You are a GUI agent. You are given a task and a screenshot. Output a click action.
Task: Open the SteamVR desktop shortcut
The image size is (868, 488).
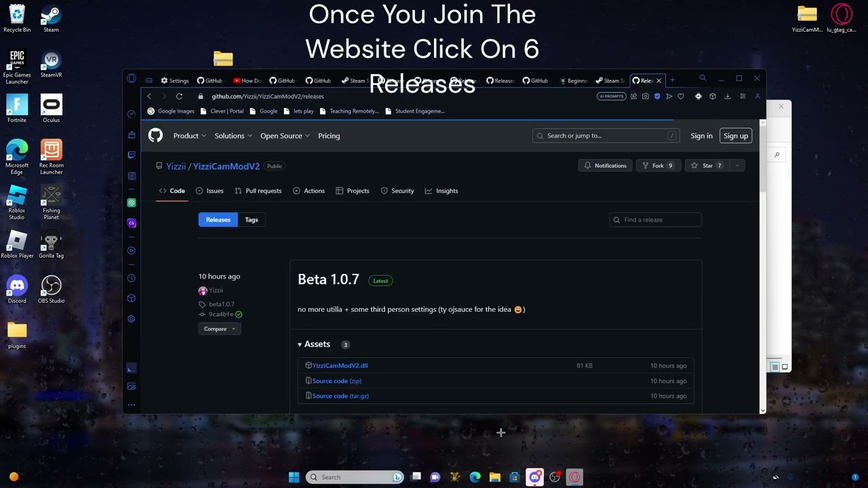tap(52, 64)
